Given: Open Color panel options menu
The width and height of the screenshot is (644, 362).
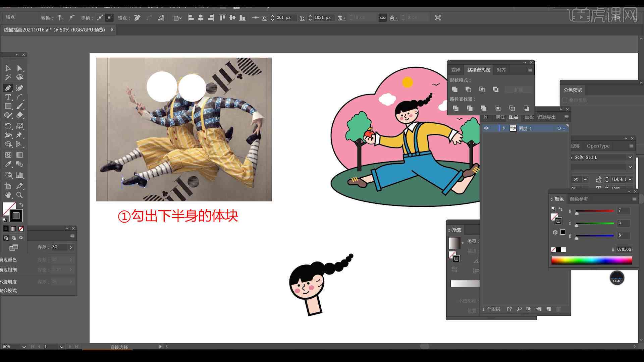Looking at the screenshot, I should pos(634,199).
